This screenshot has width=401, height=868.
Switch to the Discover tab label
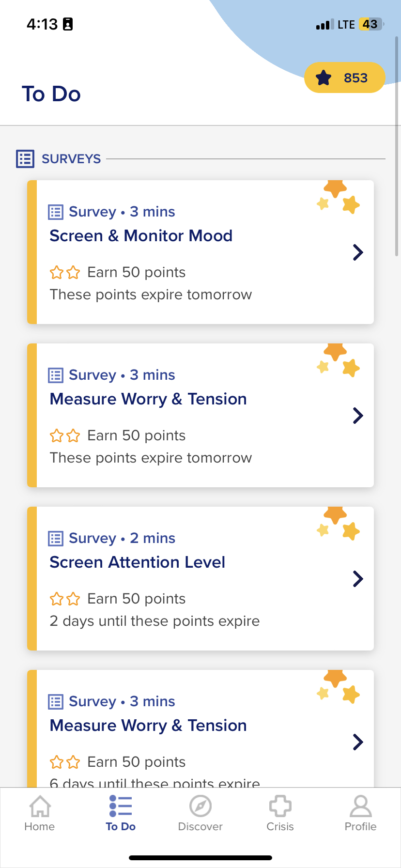[200, 827]
